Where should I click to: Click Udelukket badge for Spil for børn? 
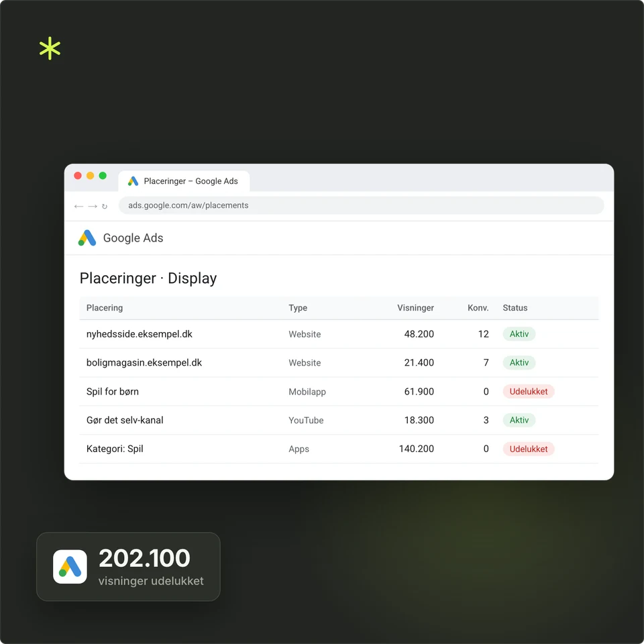click(x=529, y=391)
